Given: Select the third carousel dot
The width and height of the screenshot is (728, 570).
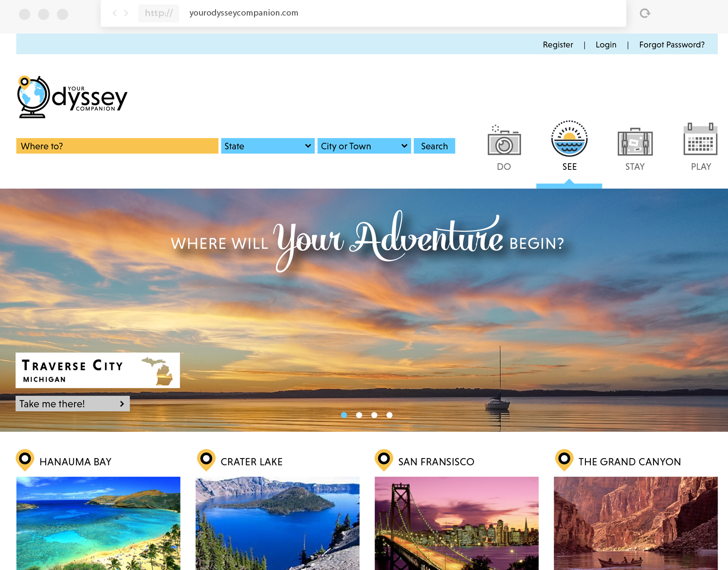Looking at the screenshot, I should pos(374,415).
